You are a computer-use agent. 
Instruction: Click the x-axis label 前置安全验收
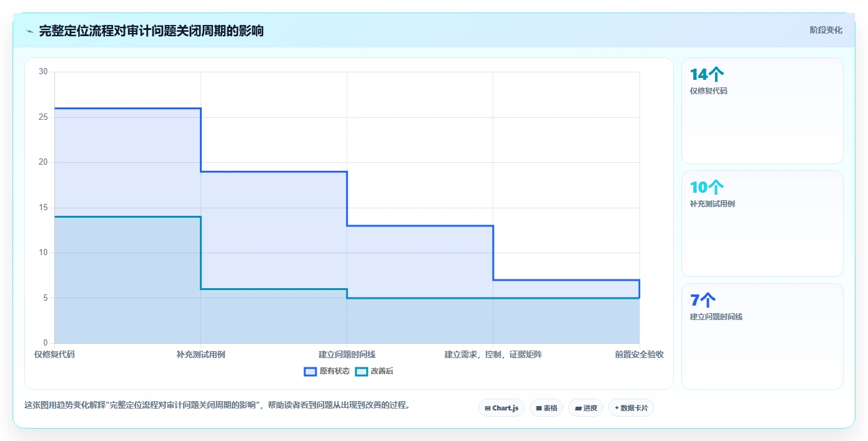tap(639, 354)
